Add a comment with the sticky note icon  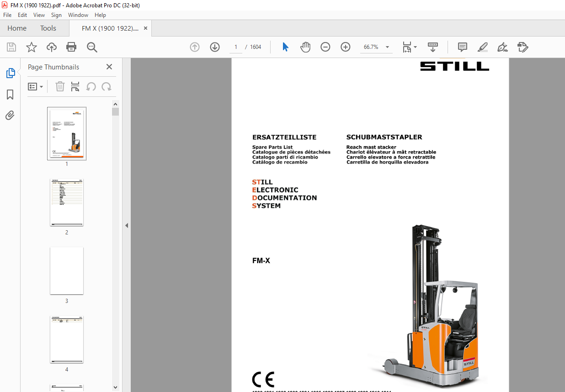463,47
